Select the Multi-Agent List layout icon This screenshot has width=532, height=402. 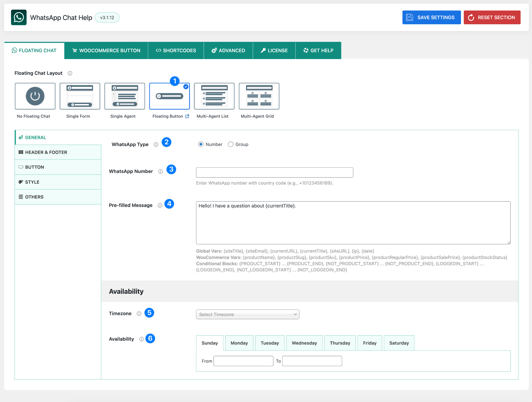point(214,96)
